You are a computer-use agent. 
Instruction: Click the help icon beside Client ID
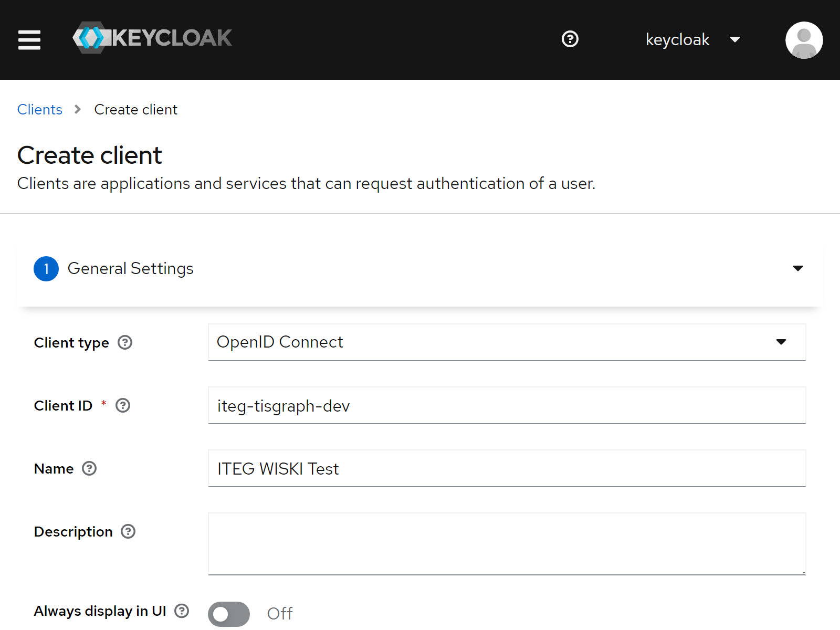tap(123, 405)
